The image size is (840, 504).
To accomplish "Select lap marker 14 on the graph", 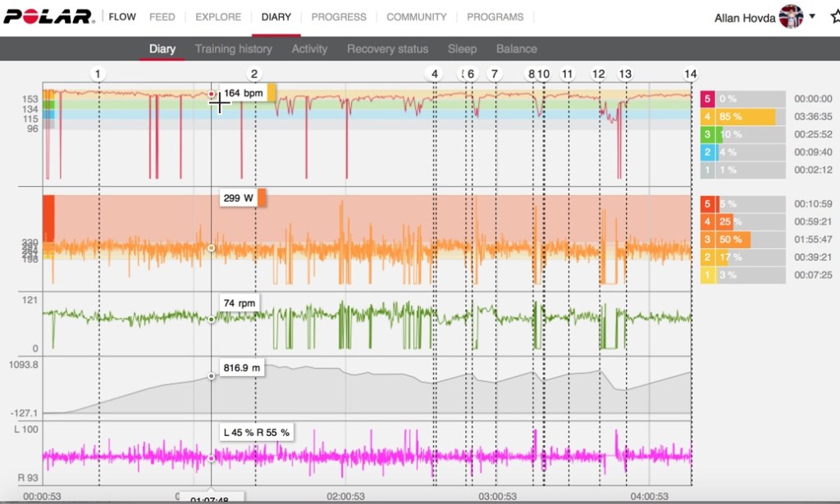I will point(691,75).
